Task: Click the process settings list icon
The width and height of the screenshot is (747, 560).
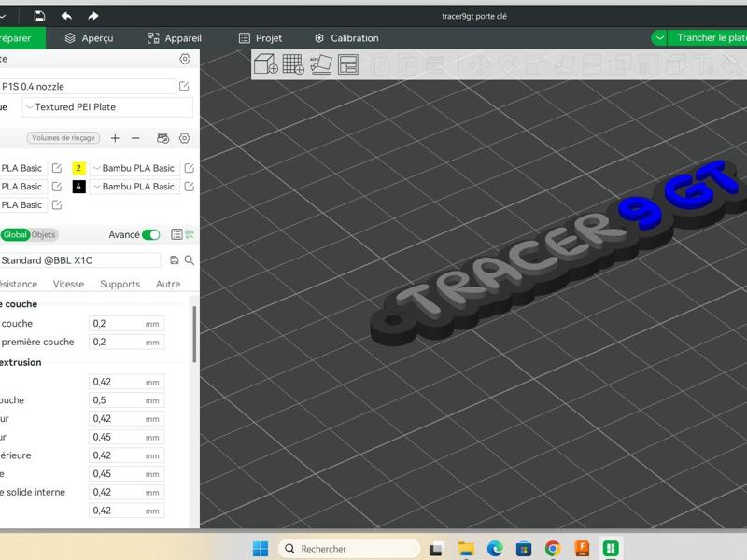Action: (177, 234)
